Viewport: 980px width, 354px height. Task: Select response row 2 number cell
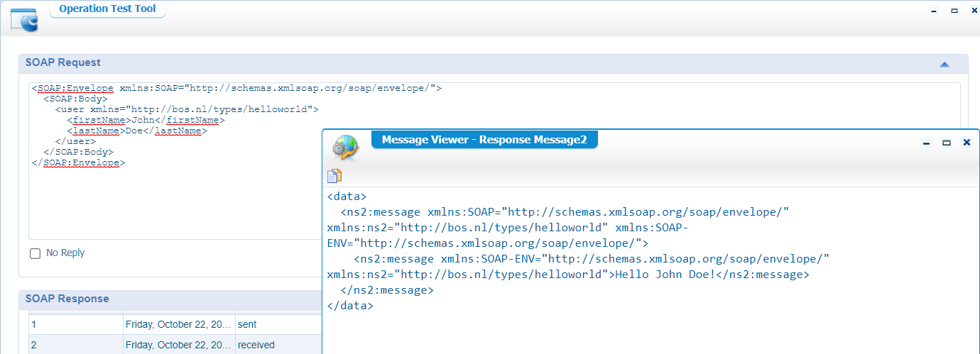coord(75,345)
